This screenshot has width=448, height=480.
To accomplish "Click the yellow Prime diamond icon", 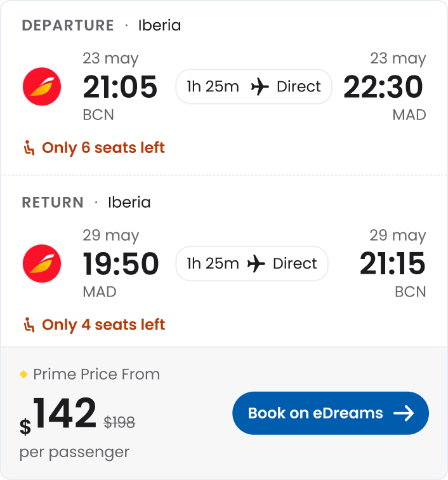I will [x=24, y=375].
